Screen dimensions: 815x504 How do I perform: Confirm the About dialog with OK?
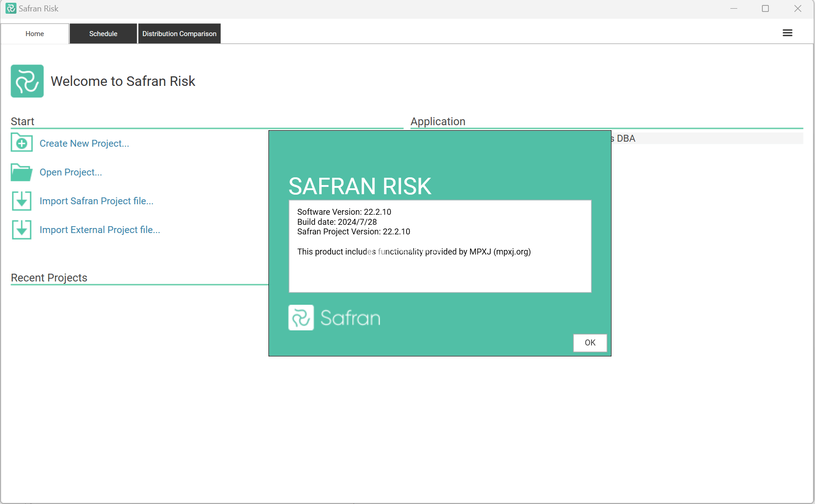pyautogui.click(x=590, y=343)
